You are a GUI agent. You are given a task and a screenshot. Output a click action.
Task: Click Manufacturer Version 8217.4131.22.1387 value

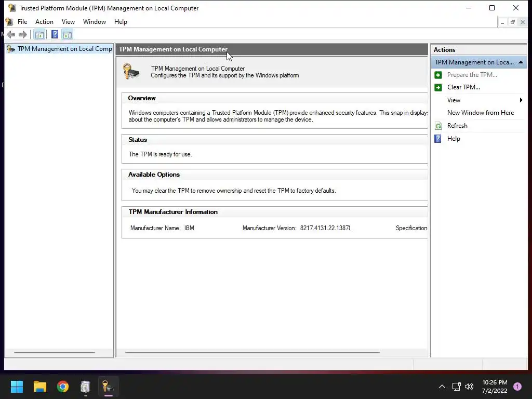pos(325,228)
